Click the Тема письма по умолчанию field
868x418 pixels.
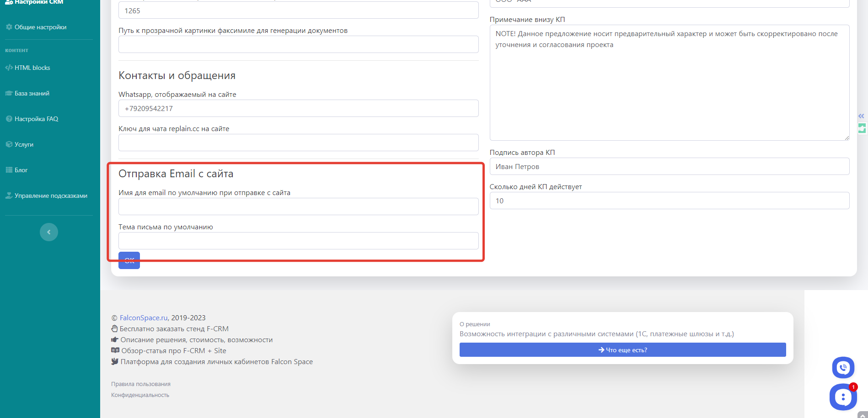click(298, 241)
